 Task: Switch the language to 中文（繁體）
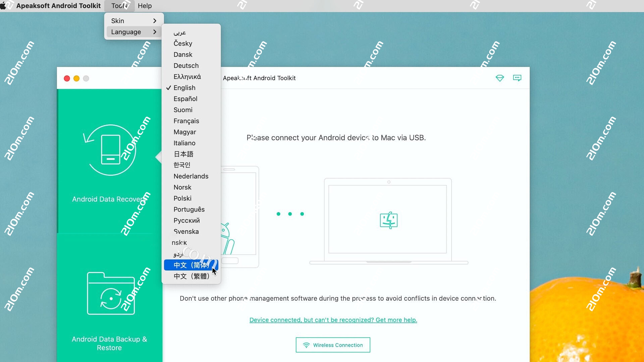click(191, 276)
